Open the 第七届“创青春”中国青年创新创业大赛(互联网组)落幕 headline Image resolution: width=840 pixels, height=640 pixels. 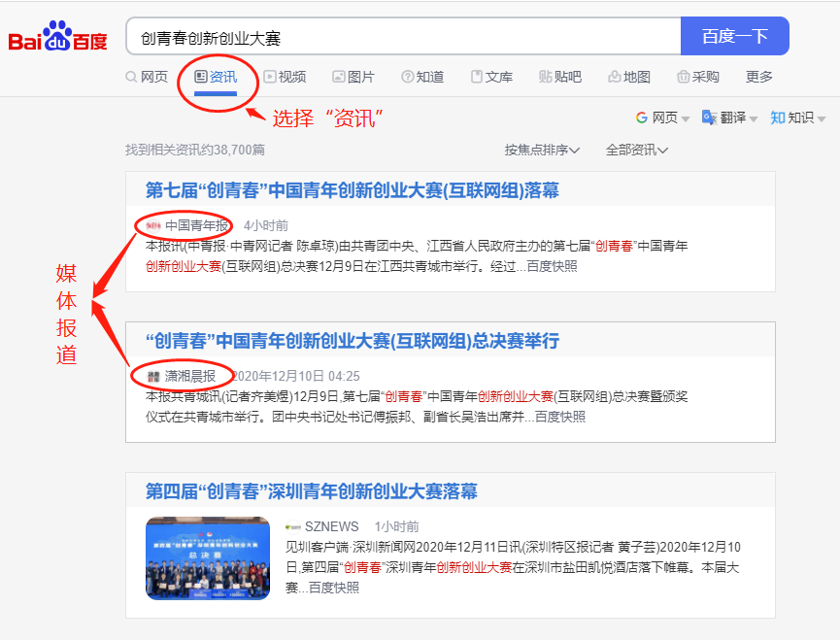(352, 190)
